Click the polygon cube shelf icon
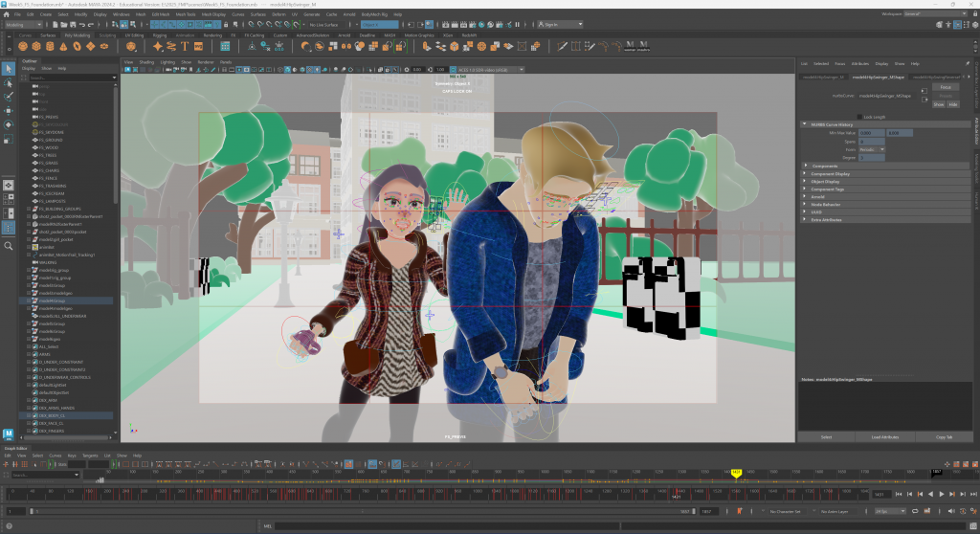 (x=36, y=45)
